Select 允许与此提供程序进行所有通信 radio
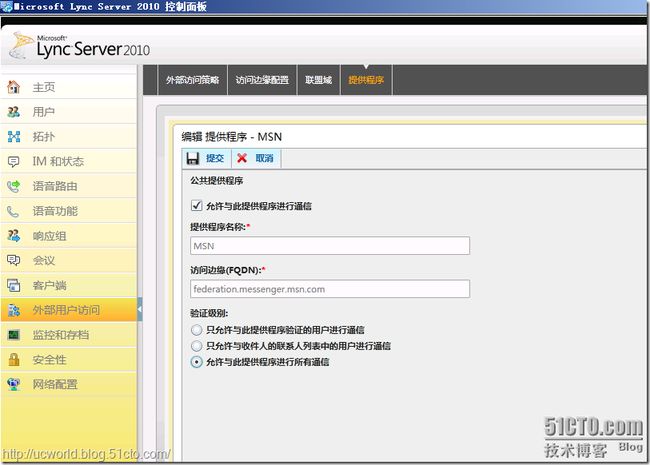650x465 pixels. coord(196,362)
